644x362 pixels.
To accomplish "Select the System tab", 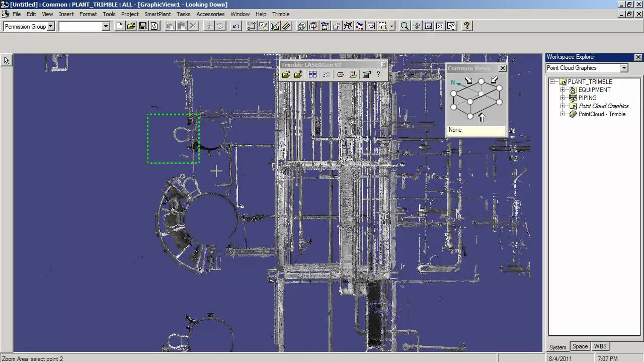I will [558, 347].
